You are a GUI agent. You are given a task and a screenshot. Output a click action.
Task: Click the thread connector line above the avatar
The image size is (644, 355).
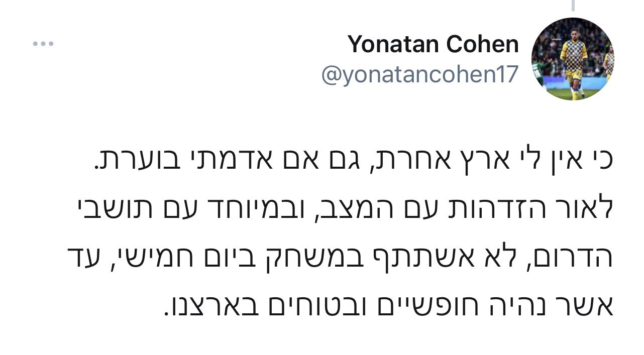pos(572,5)
